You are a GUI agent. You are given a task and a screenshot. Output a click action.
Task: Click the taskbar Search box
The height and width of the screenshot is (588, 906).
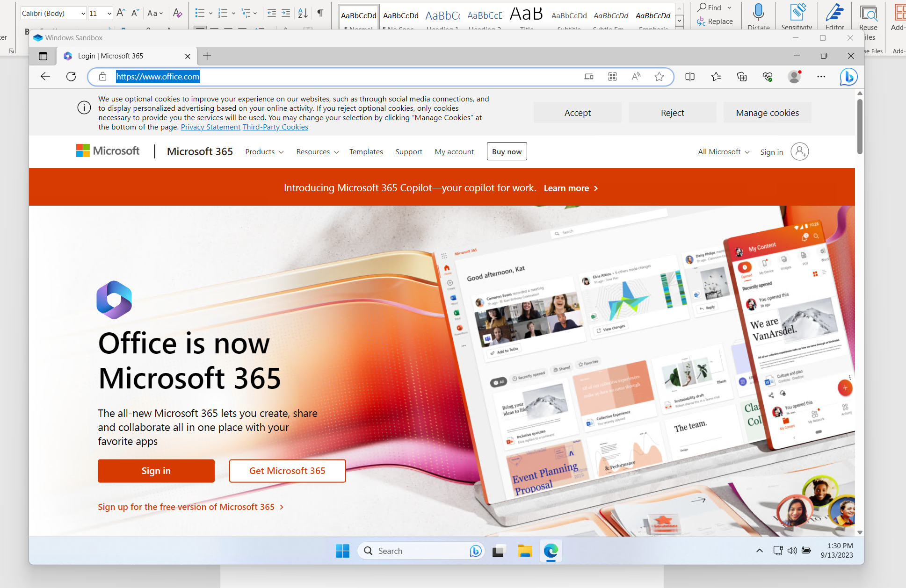coord(421,551)
